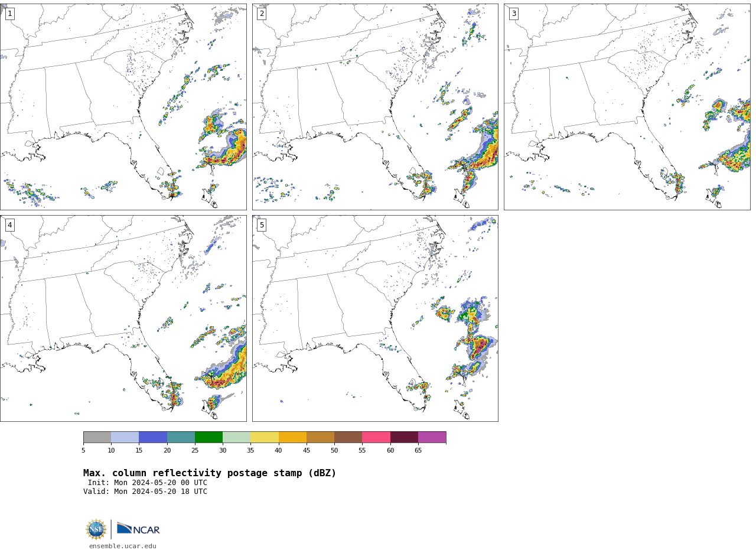Click the NSF logo icon

coord(96,529)
